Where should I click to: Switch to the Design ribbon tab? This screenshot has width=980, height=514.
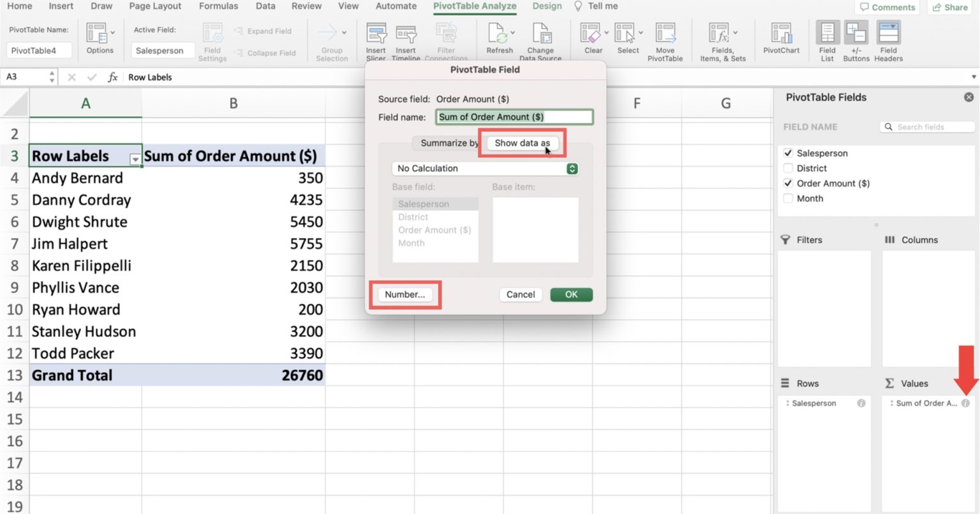point(547,6)
